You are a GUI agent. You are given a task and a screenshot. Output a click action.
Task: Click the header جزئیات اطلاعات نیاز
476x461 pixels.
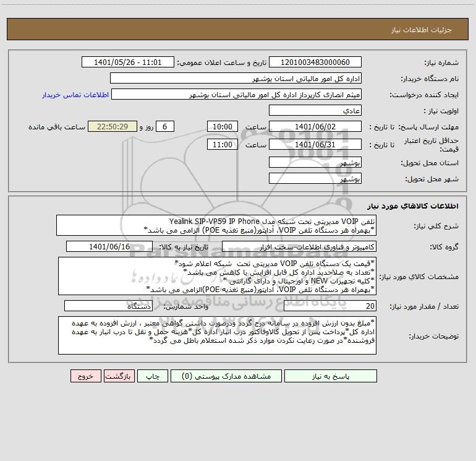point(422,30)
